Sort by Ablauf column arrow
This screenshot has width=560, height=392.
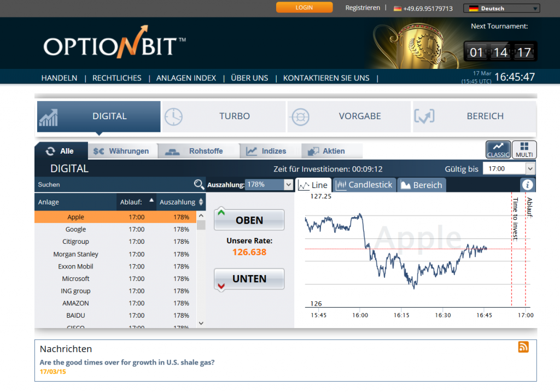pyautogui.click(x=151, y=200)
